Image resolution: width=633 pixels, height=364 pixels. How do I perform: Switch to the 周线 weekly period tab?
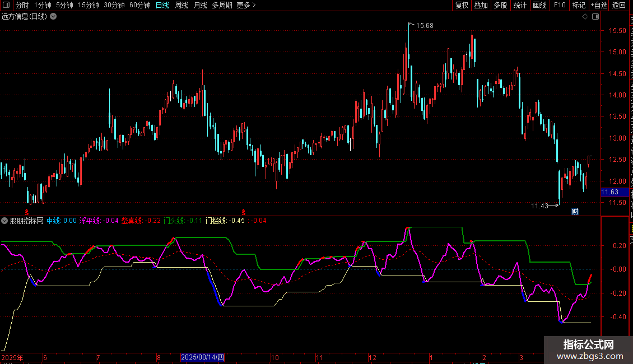pos(181,6)
